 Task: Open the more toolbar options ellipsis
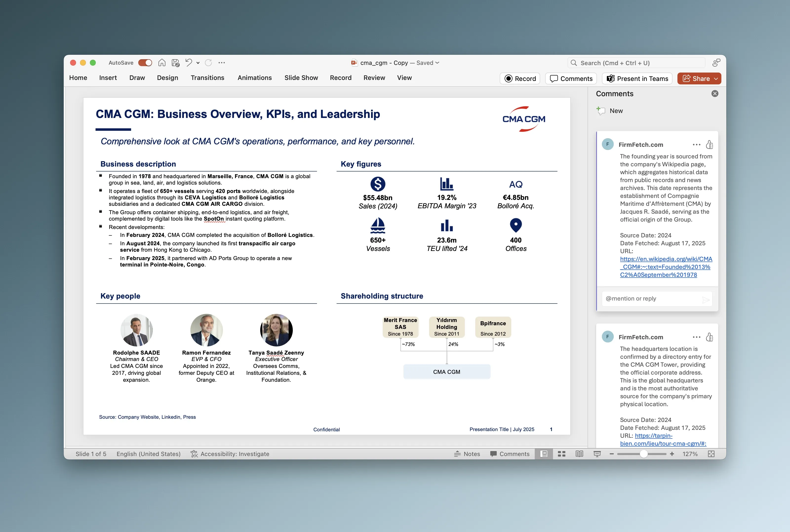pos(222,63)
